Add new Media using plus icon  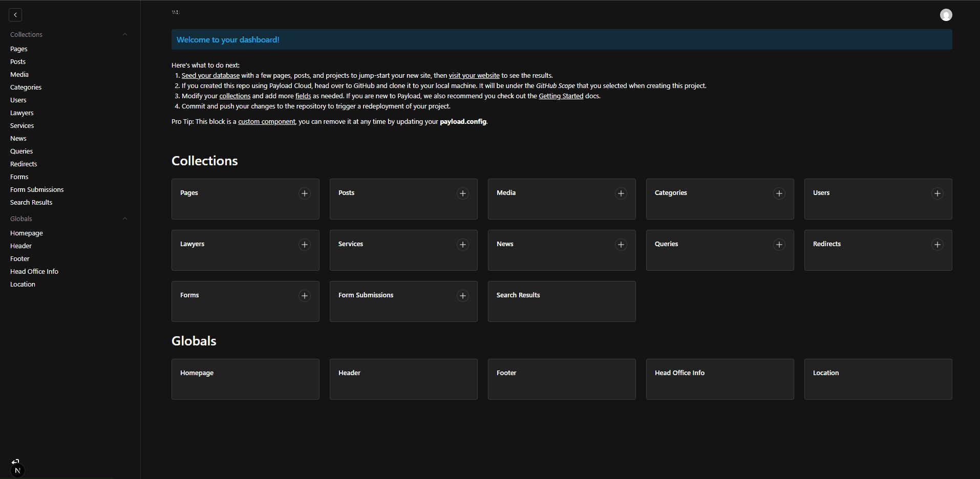click(x=621, y=193)
